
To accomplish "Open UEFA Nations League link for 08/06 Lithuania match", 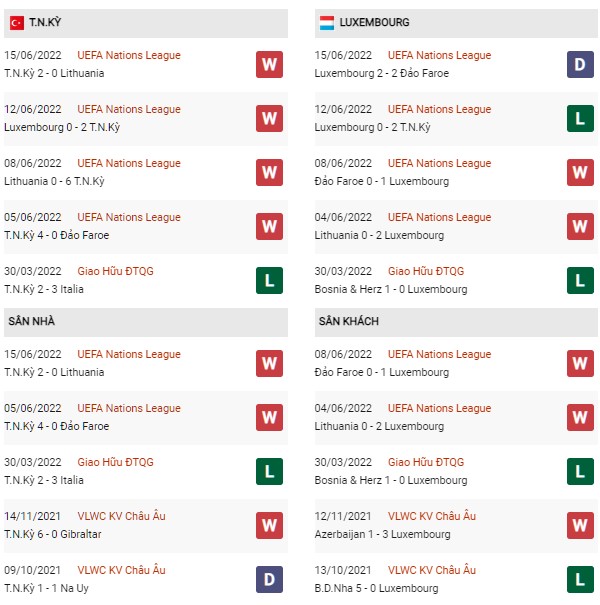I will click(129, 164).
